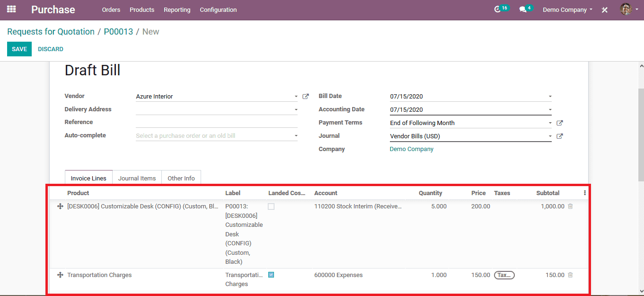Click the Transportation Charges 150.00 price cell
The height and width of the screenshot is (296, 644).
tap(481, 275)
